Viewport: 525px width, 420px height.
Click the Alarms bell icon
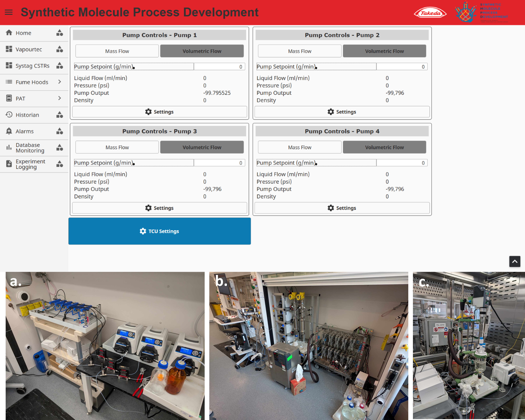click(9, 131)
